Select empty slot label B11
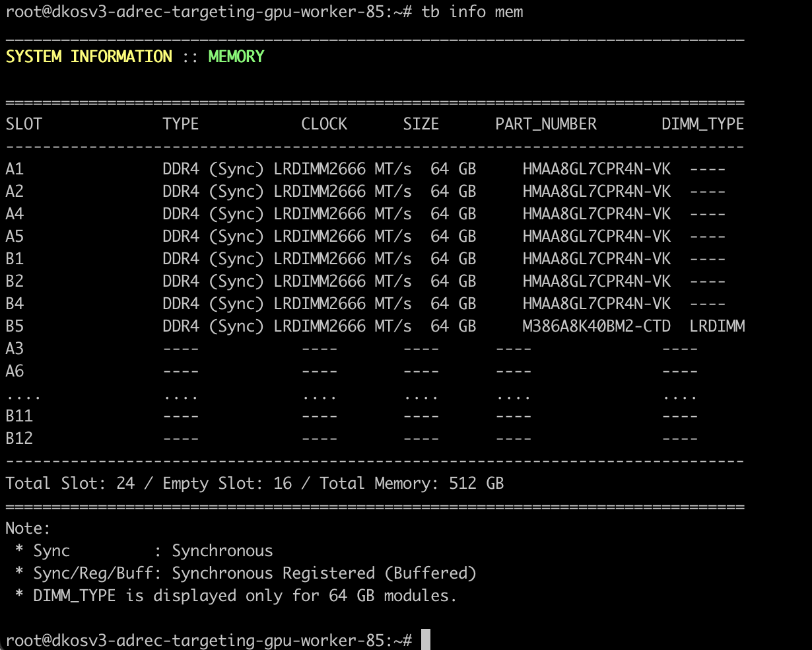Screen dimensions: 812x650 [x=19, y=416]
